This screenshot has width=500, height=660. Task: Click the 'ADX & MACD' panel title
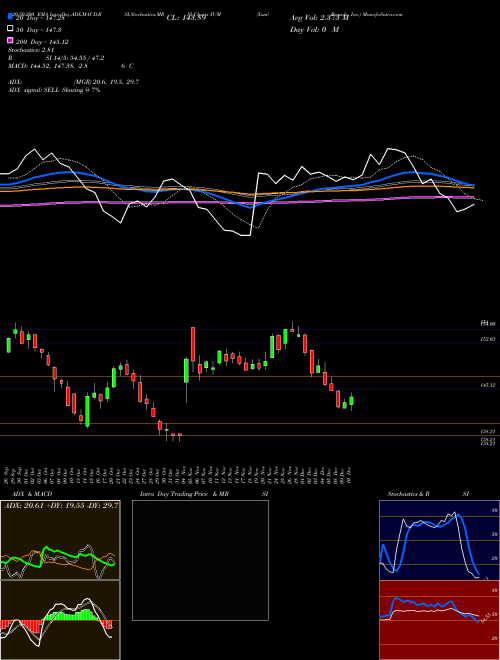click(32, 494)
